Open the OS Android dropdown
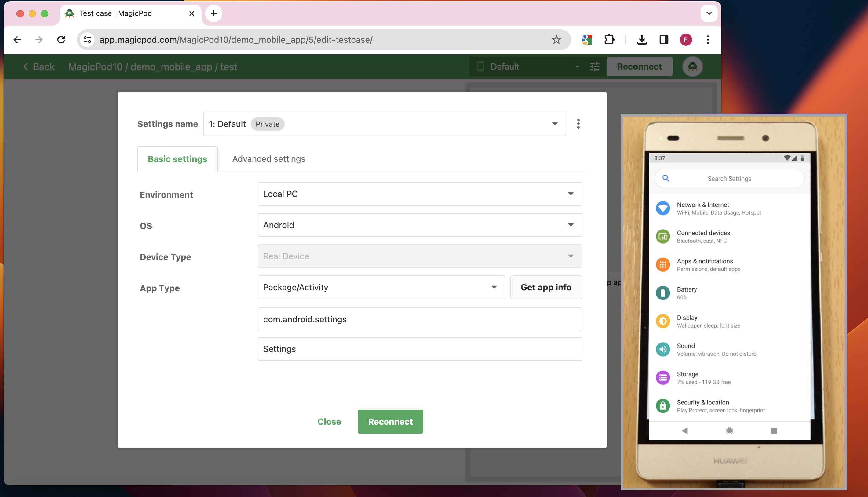The image size is (868, 497). [x=420, y=225]
